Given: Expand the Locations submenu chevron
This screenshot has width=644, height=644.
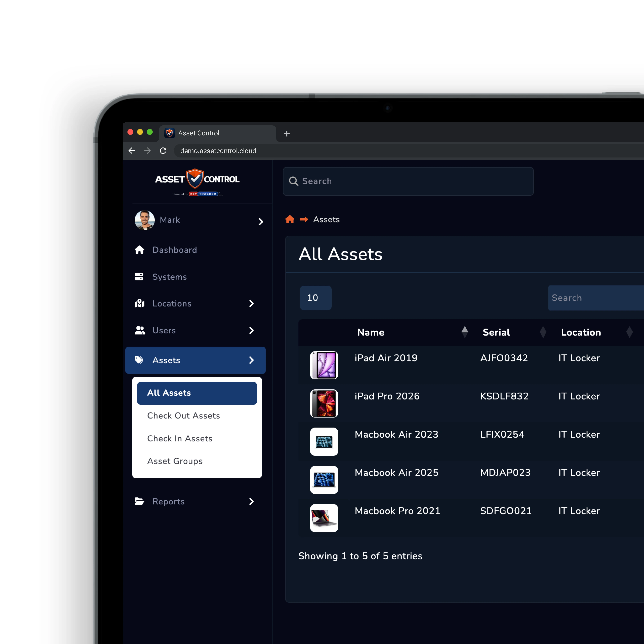Looking at the screenshot, I should pyautogui.click(x=251, y=303).
